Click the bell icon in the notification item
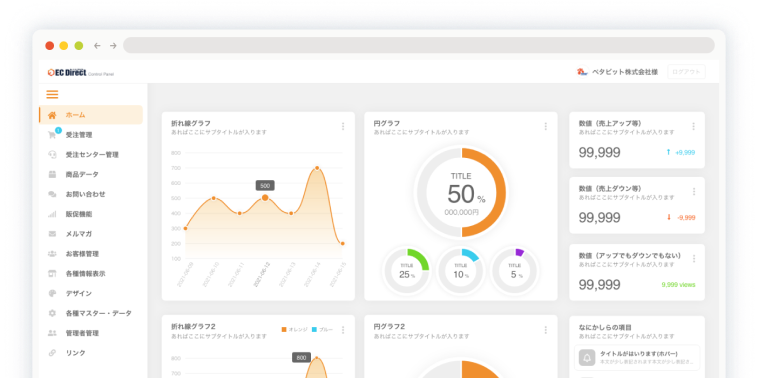Viewport: 759px width, 378px height. pyautogui.click(x=587, y=358)
